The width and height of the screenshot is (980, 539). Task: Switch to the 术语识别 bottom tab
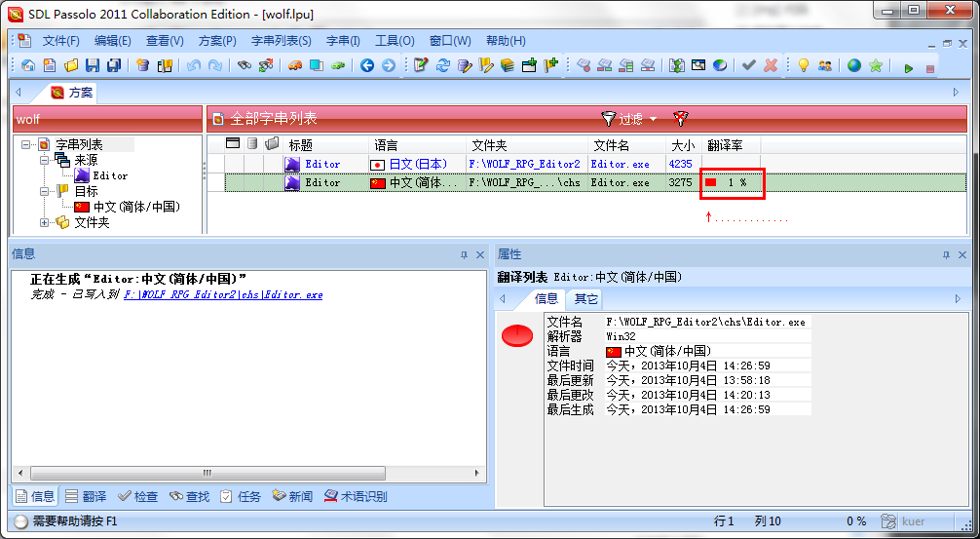tap(356, 496)
